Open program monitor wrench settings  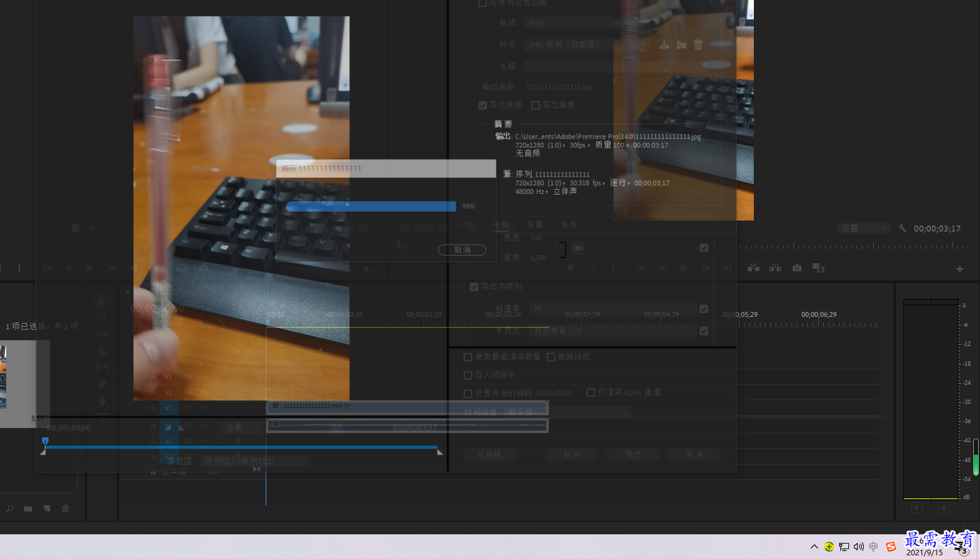pyautogui.click(x=902, y=228)
